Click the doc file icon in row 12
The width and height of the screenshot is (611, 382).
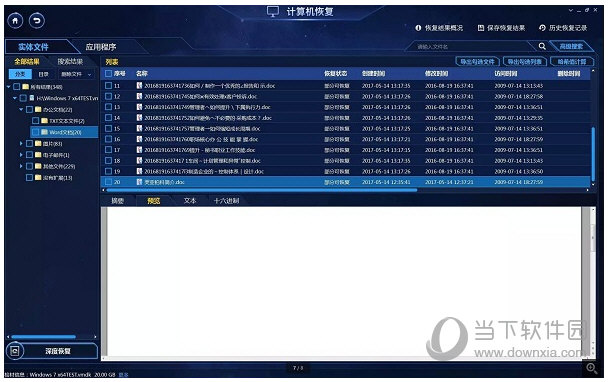139,96
